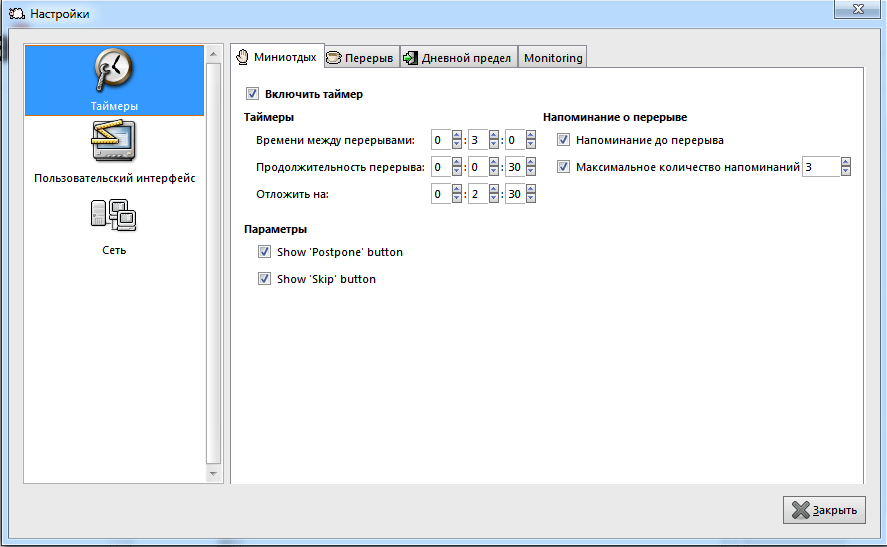Decrease minutes of Отложить на

(x=494, y=199)
